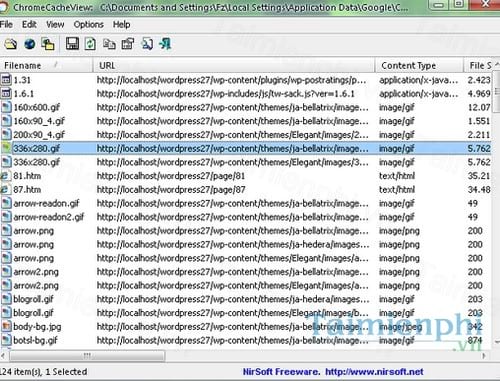Click the URL http://localhost/wordpress27/page/81
500x381 pixels.
point(171,176)
